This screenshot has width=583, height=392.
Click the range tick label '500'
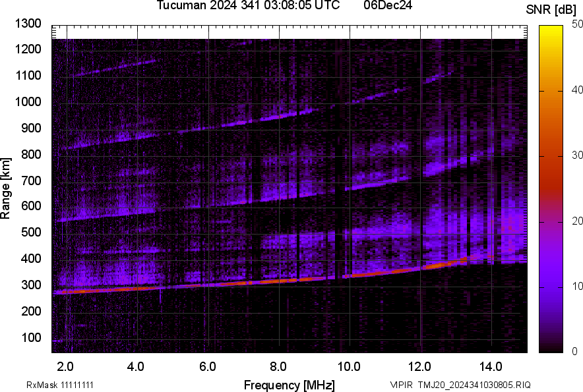tap(31, 232)
